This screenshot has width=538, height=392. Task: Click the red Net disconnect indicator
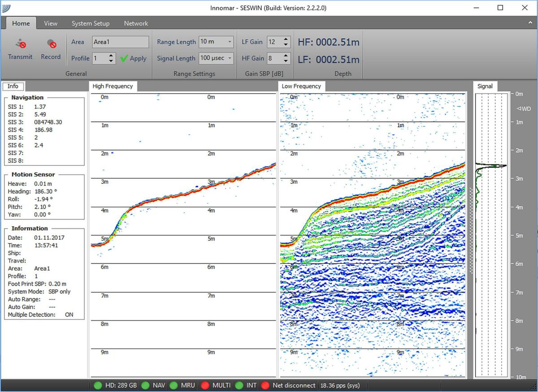coord(265,385)
